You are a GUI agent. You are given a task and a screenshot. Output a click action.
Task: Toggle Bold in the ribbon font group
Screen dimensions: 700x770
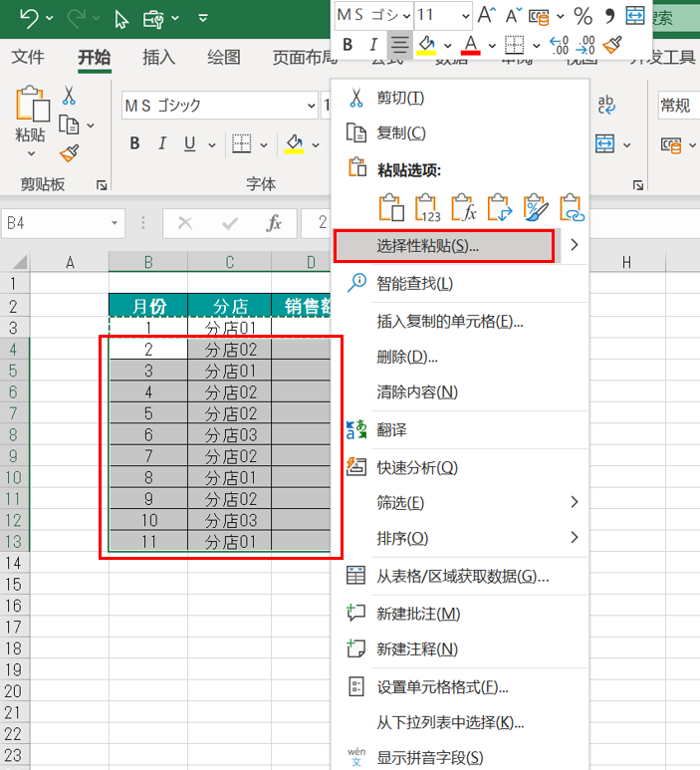[135, 143]
